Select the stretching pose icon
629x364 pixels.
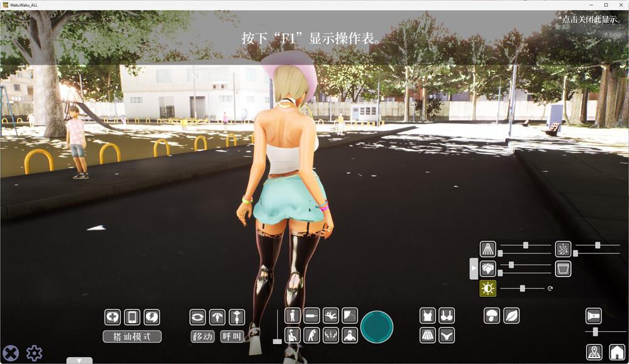click(312, 335)
